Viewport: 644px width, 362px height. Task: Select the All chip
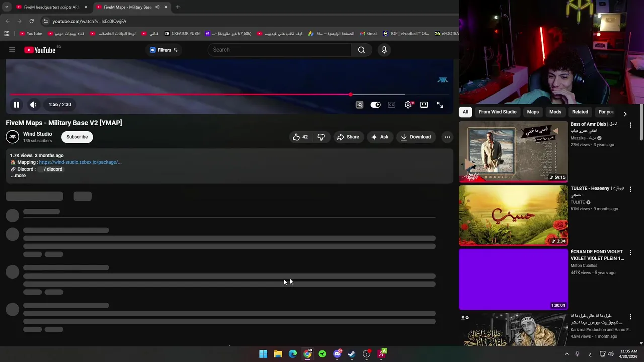coord(465,112)
